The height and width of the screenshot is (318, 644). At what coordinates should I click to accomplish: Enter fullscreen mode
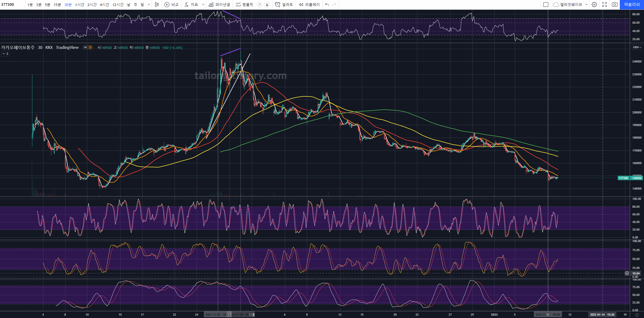pos(605,4)
